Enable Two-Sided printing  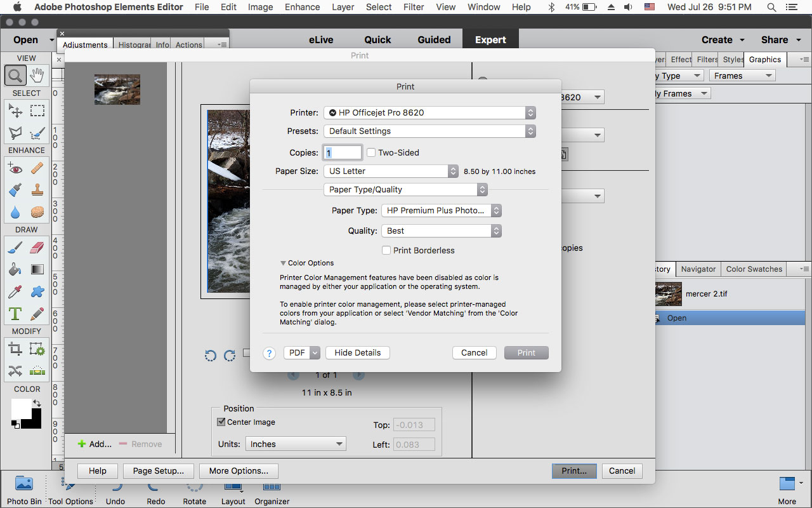[x=371, y=152]
